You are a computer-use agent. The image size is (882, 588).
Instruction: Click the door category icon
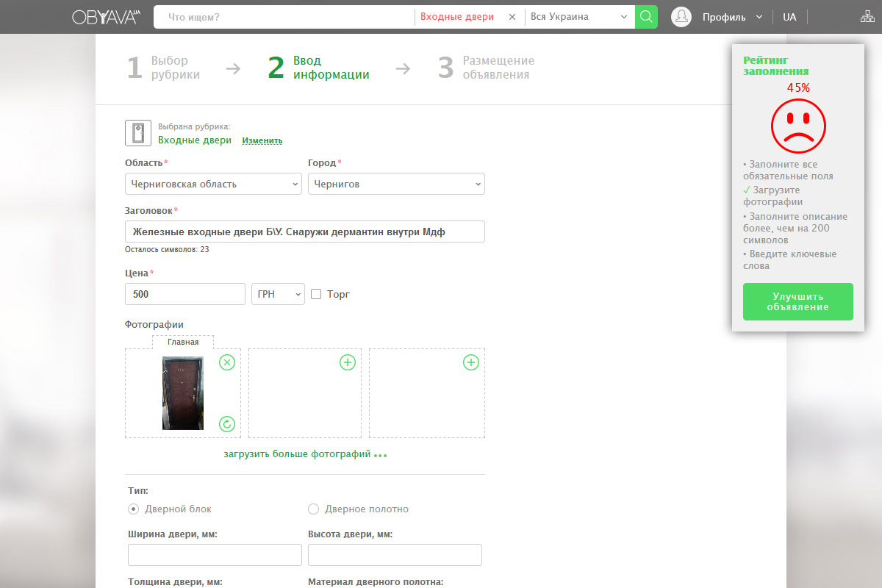[x=138, y=133]
